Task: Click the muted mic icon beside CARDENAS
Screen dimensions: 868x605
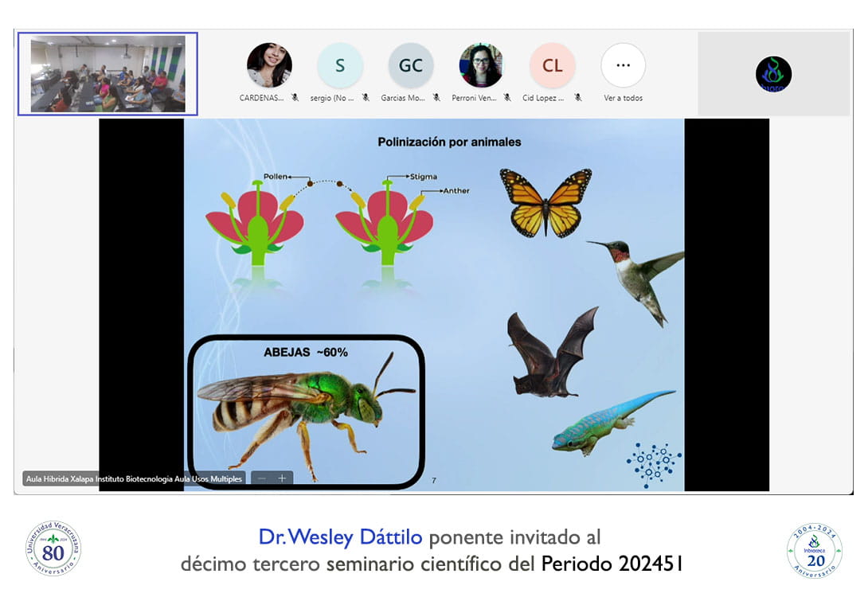Action: pyautogui.click(x=295, y=98)
